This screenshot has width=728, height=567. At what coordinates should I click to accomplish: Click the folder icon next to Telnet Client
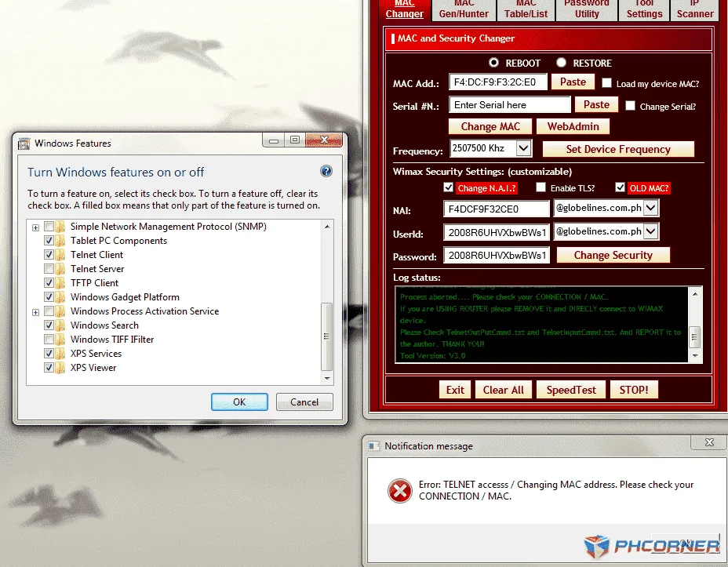click(60, 254)
